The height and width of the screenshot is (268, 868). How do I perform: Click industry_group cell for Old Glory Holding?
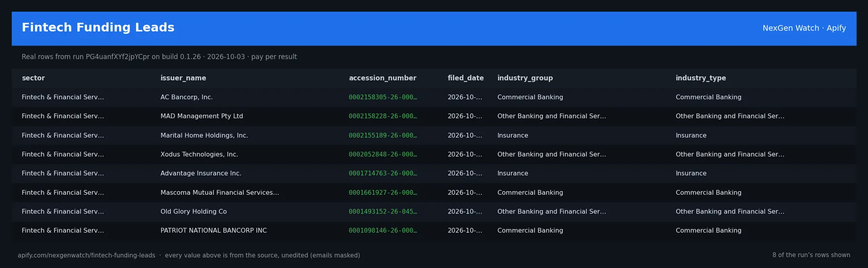pos(552,212)
